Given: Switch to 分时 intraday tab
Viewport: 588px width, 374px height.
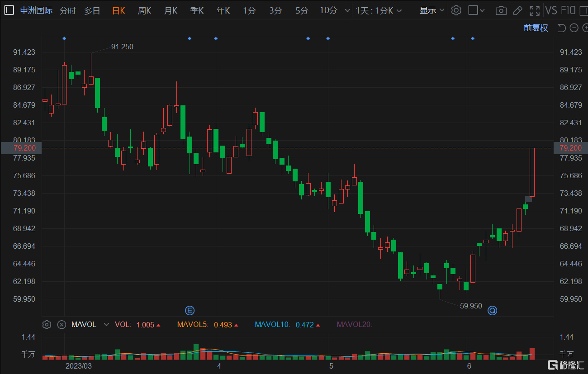Looking at the screenshot, I should point(68,10).
